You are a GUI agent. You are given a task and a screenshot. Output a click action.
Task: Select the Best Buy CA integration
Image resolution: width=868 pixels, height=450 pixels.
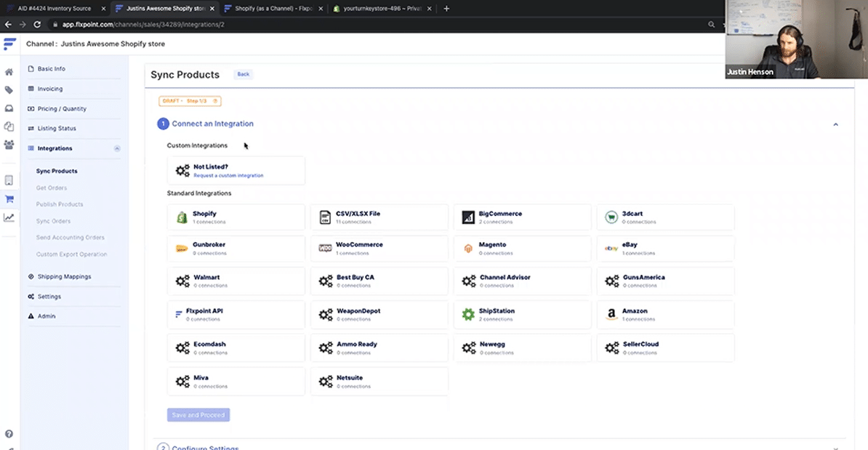pyautogui.click(x=379, y=281)
